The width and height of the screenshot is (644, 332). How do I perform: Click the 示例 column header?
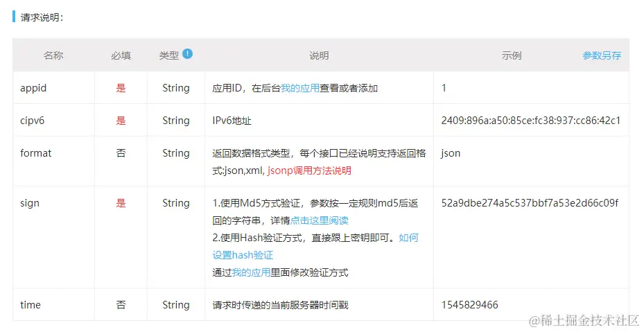click(x=512, y=55)
